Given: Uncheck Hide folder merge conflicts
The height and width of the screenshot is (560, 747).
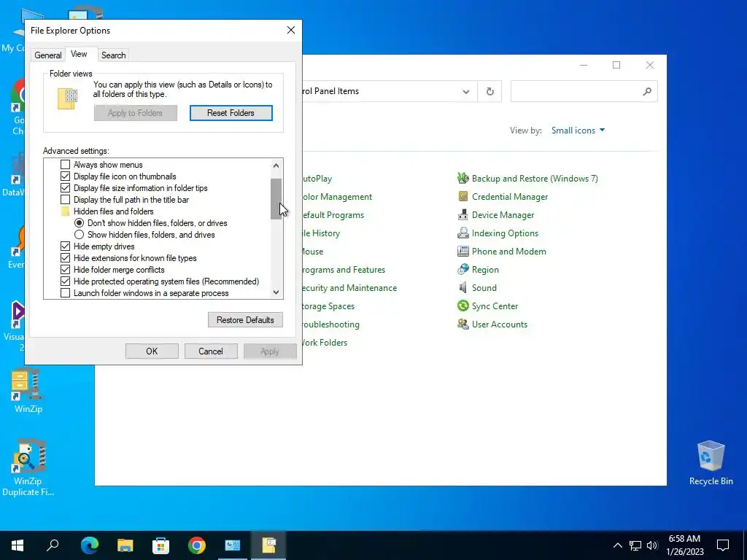Looking at the screenshot, I should click(65, 270).
